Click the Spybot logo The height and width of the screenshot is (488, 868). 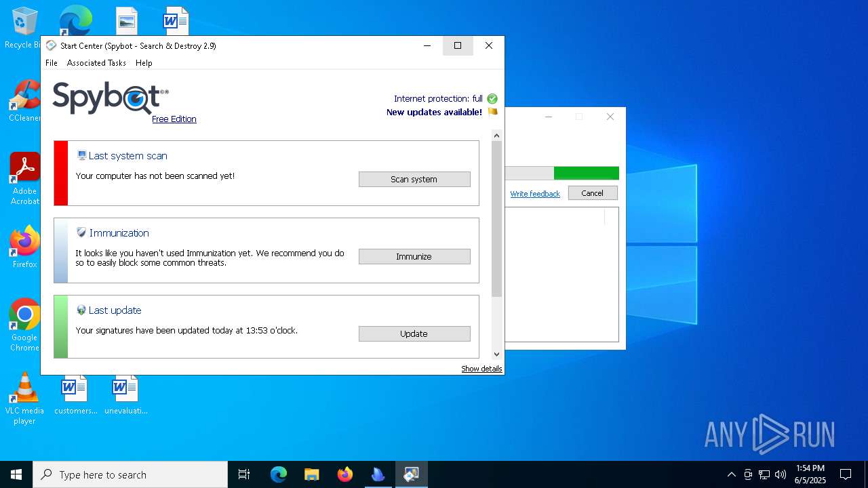(x=111, y=98)
